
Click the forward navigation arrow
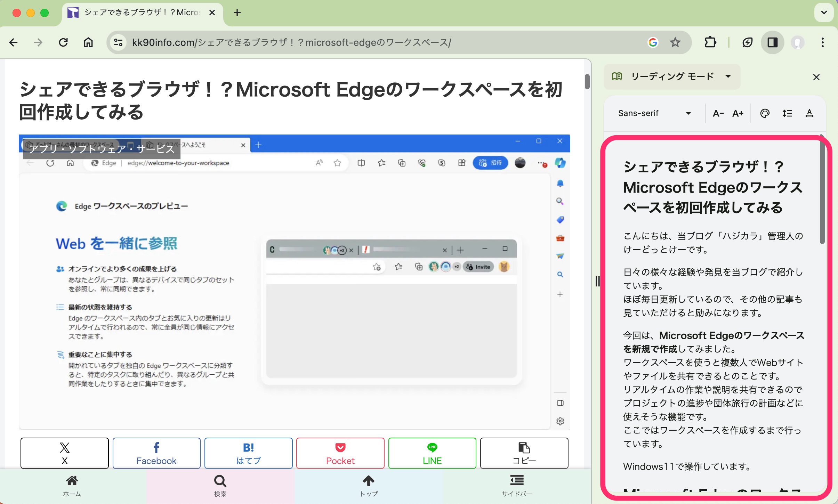(38, 42)
